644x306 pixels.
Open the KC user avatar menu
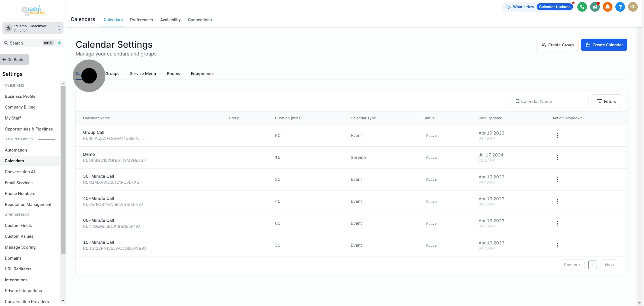click(x=633, y=7)
